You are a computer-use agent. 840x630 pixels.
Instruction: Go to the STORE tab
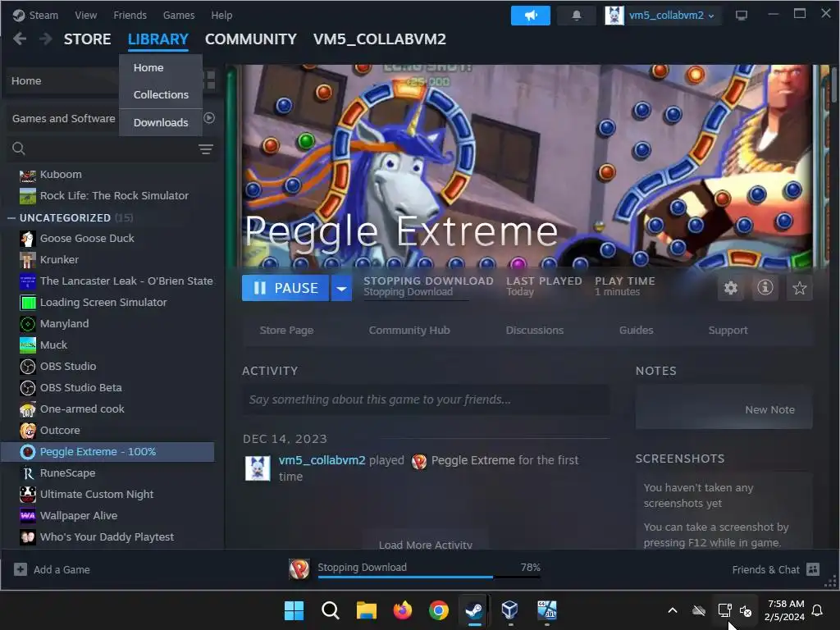pos(87,39)
